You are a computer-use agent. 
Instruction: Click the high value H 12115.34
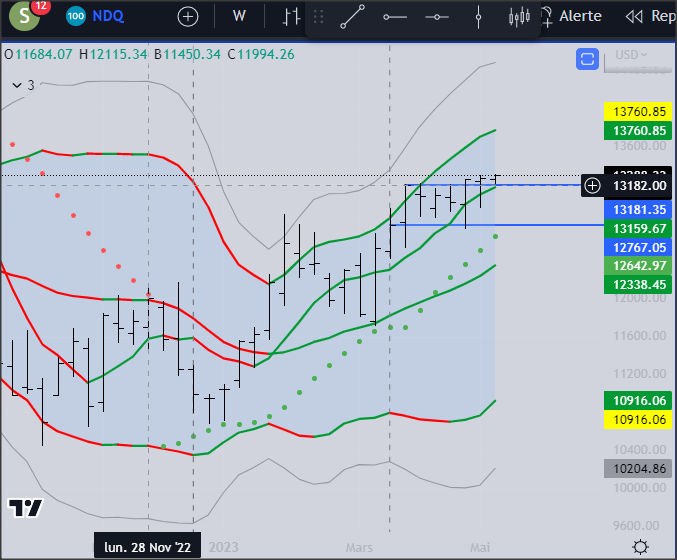pyautogui.click(x=113, y=54)
